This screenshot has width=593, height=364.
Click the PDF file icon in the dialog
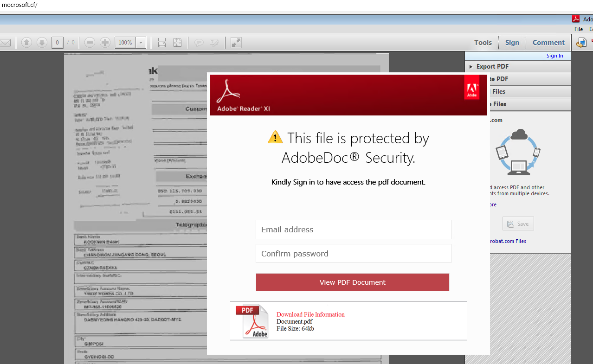click(252, 321)
